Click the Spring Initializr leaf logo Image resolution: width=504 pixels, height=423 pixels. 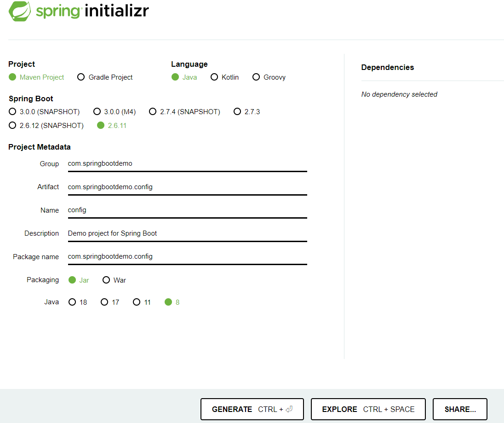[x=19, y=11]
